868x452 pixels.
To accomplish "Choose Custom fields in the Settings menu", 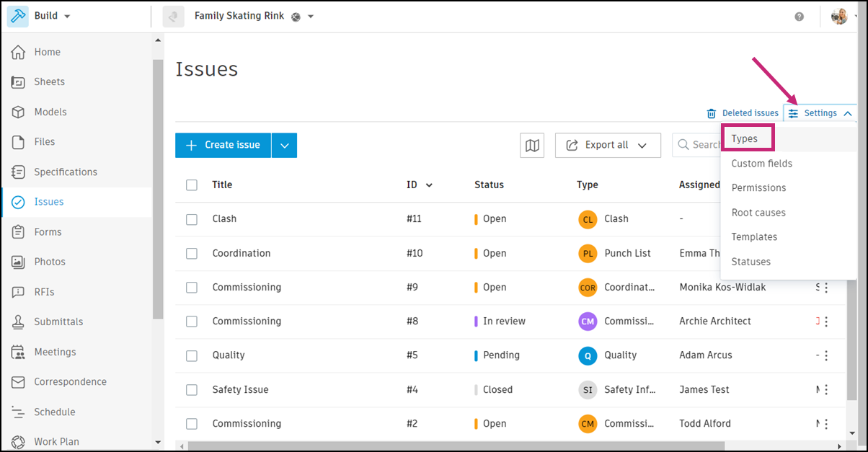I will [x=761, y=163].
